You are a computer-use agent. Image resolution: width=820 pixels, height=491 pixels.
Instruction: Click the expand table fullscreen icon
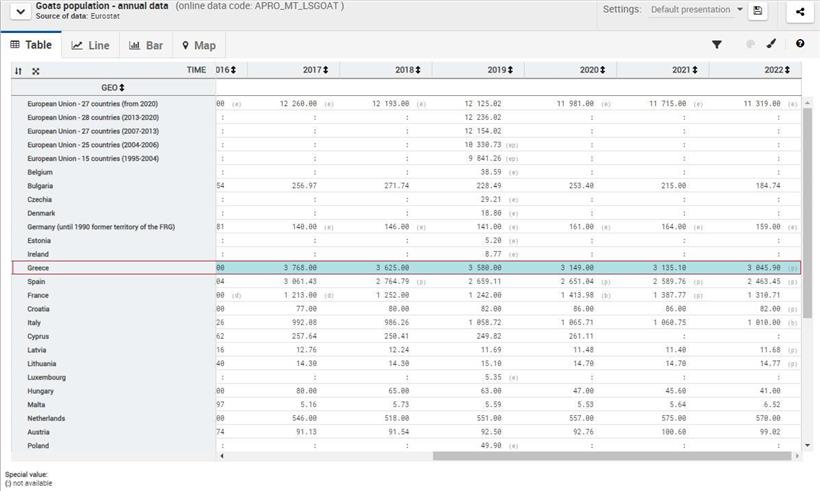point(36,71)
